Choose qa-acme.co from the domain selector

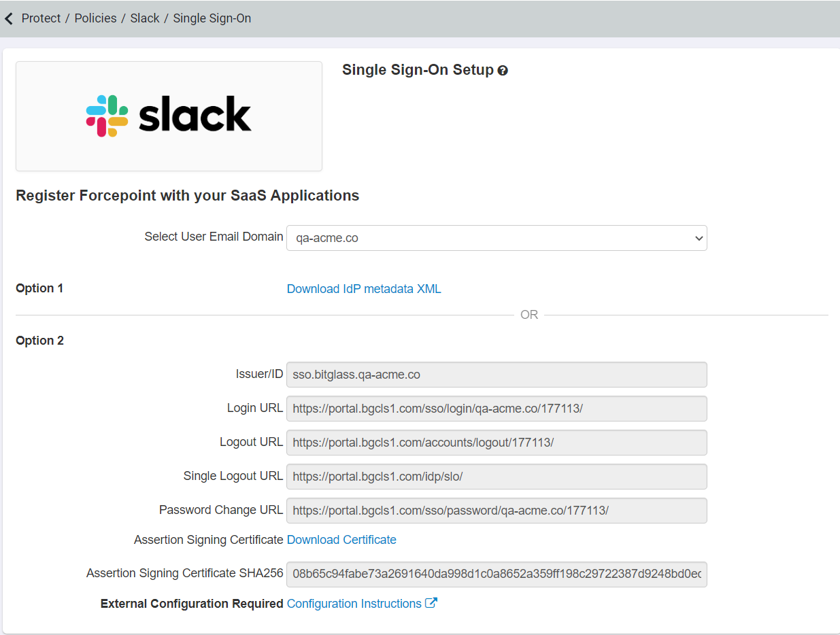tap(497, 238)
